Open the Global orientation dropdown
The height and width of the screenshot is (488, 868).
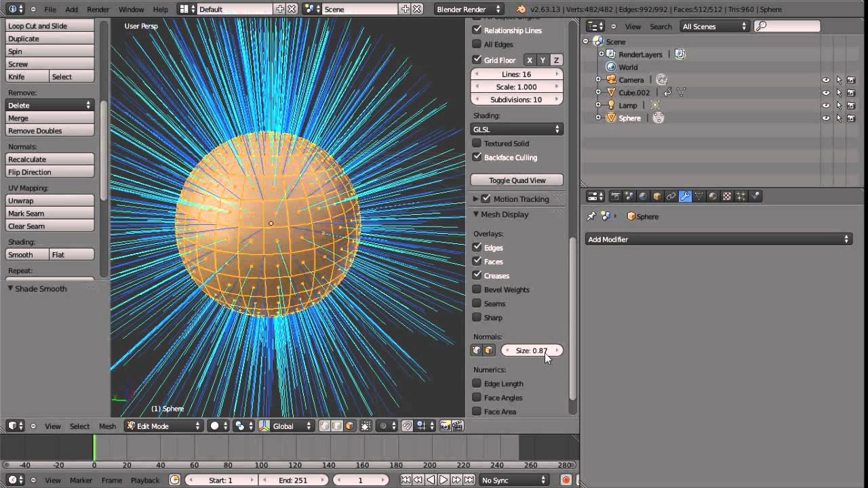286,426
